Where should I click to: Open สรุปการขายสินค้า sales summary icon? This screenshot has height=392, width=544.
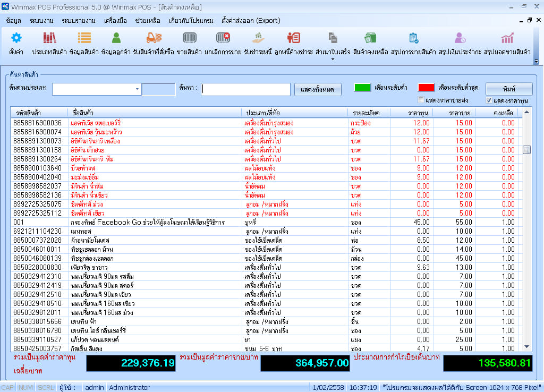click(x=413, y=38)
